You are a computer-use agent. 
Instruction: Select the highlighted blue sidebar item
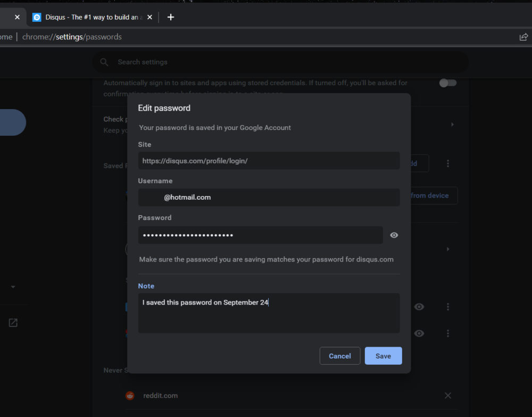click(13, 122)
